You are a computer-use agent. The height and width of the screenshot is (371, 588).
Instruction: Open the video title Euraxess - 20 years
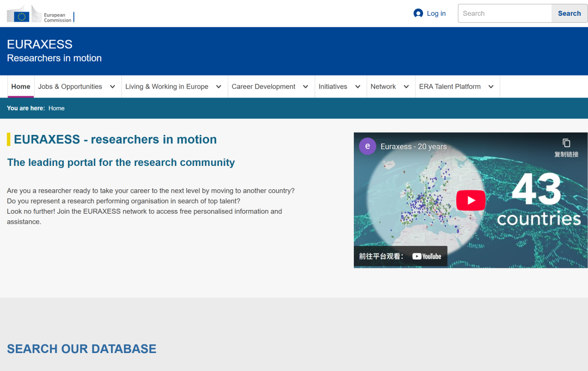(x=414, y=146)
